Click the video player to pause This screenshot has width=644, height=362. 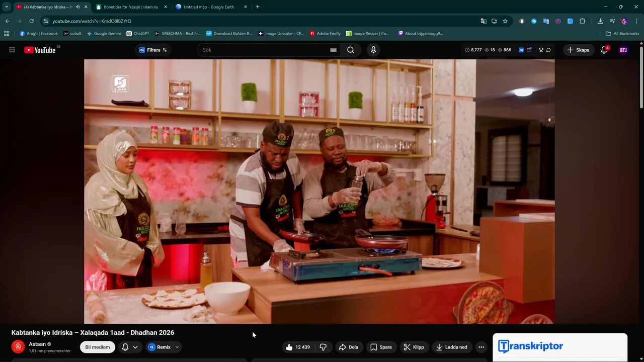pos(319,191)
